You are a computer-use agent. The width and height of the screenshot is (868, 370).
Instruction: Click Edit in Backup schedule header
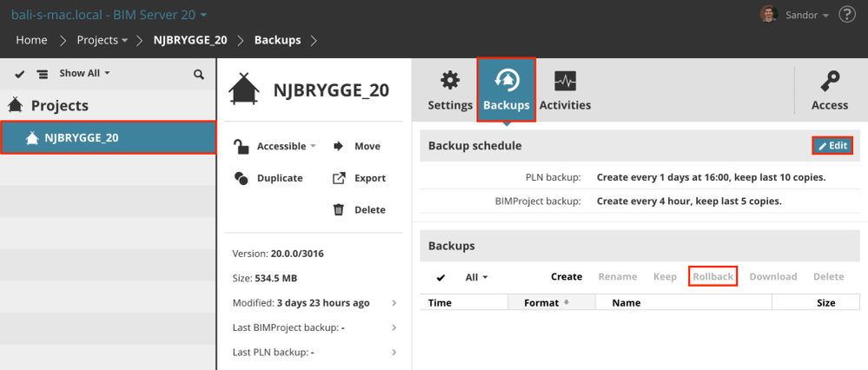832,146
